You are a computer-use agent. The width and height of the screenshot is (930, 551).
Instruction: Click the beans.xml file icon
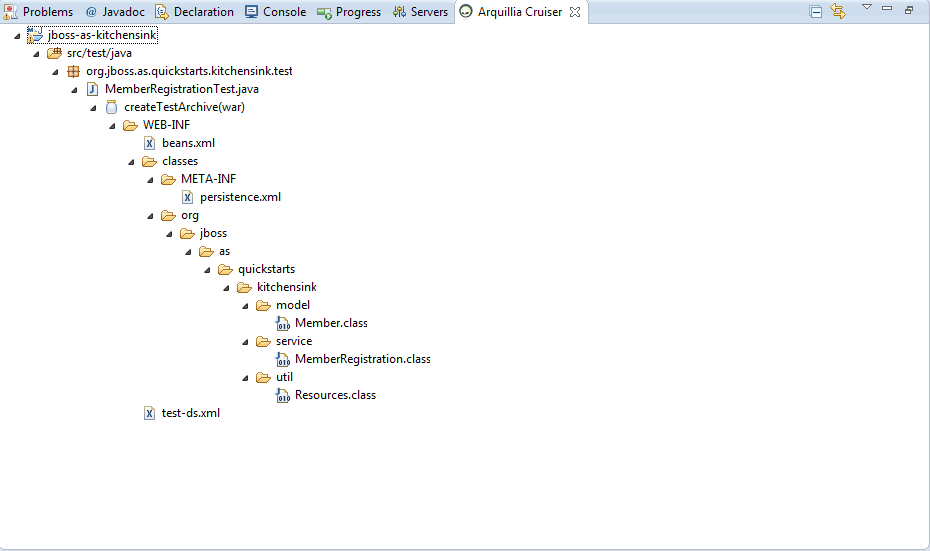(149, 143)
